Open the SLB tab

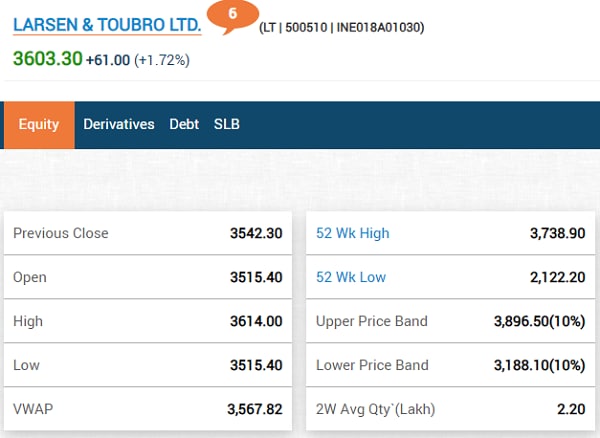(227, 124)
